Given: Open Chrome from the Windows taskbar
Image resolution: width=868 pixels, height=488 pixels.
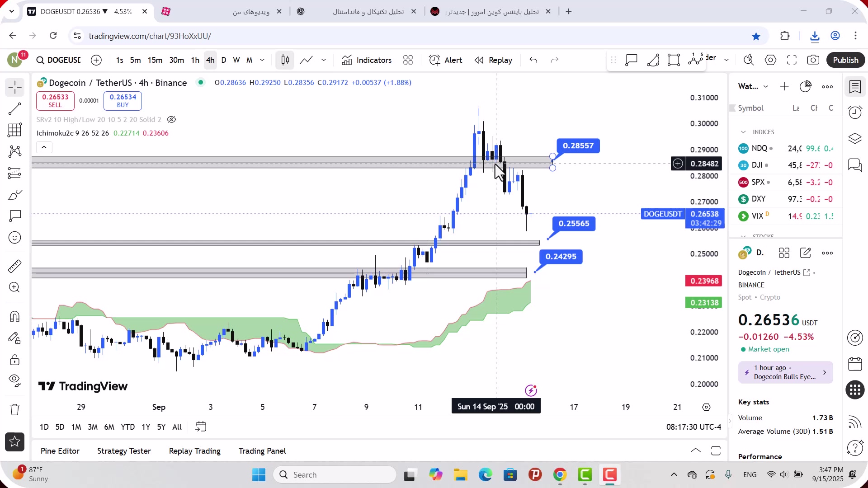Looking at the screenshot, I should click(x=560, y=475).
